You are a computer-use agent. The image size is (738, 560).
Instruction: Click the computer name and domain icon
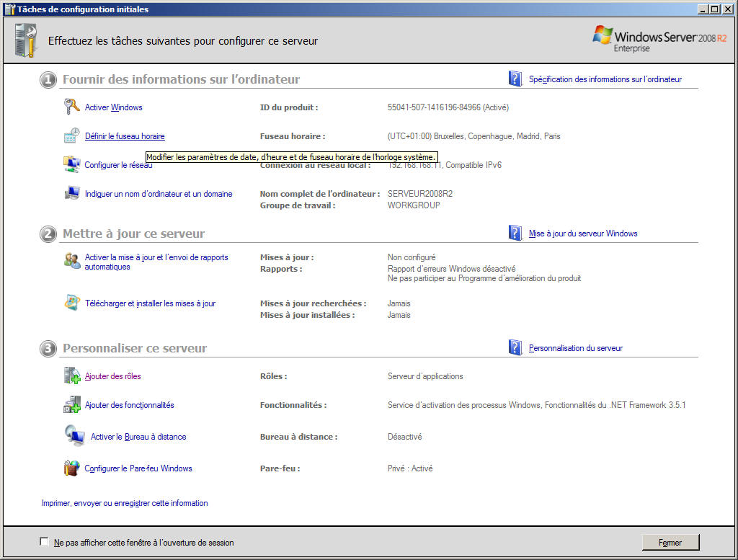(71, 193)
